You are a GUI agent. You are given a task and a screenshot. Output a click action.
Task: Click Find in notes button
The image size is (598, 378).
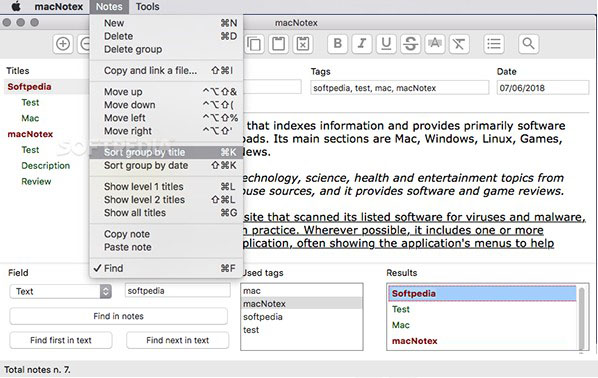point(119,316)
